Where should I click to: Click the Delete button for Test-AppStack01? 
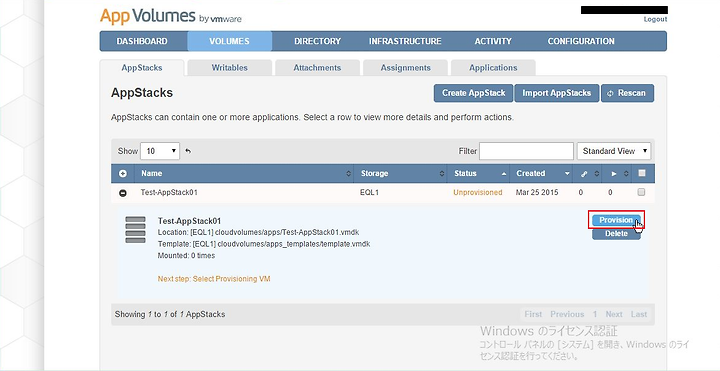pyautogui.click(x=616, y=234)
